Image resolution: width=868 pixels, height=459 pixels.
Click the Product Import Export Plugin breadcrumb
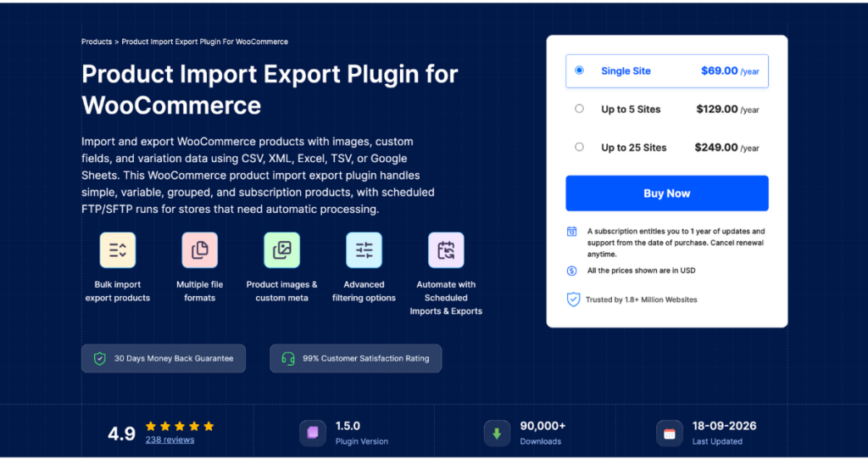(x=205, y=42)
